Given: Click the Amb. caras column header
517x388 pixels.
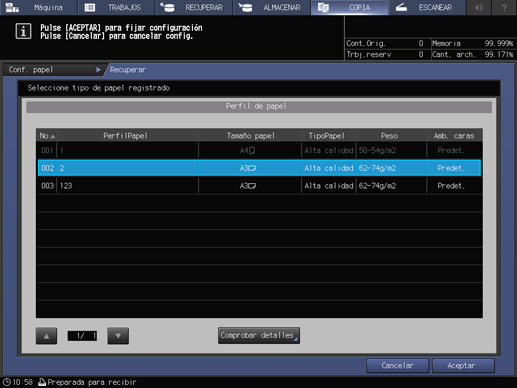Looking at the screenshot, I should tap(454, 136).
